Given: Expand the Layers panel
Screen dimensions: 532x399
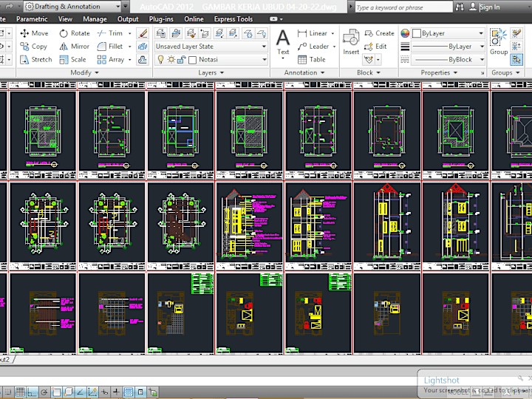Looking at the screenshot, I should (211, 72).
